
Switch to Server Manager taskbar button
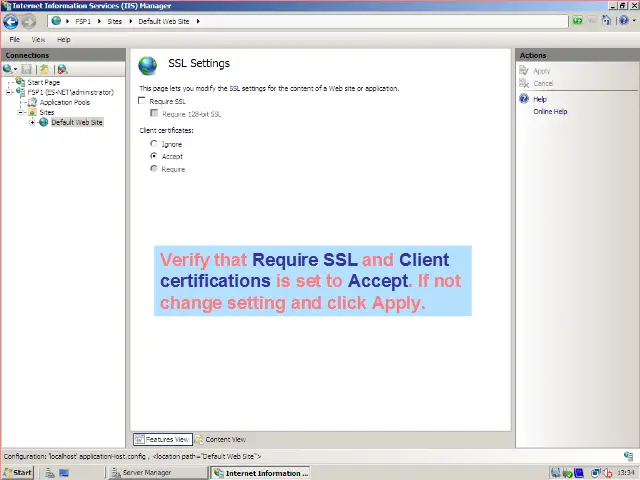click(x=158, y=473)
